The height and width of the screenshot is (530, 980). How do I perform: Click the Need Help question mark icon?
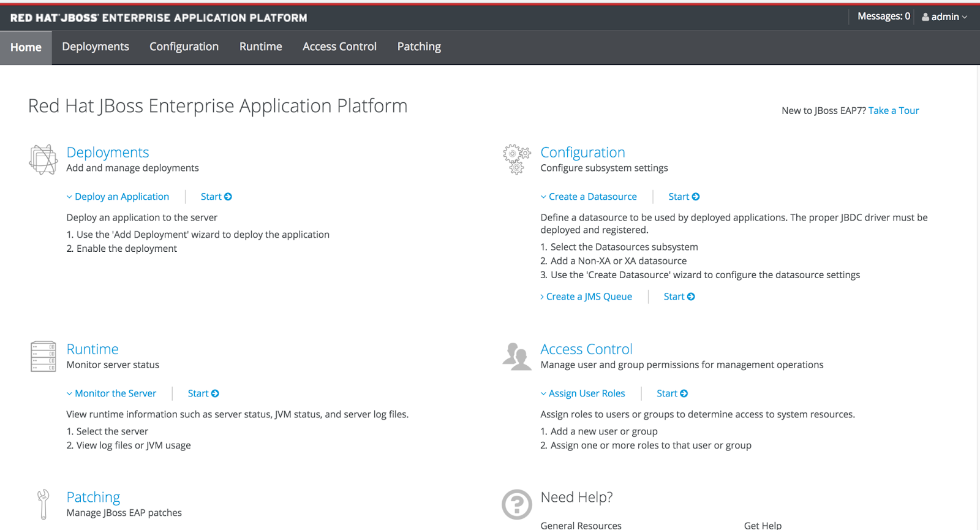[x=517, y=504]
